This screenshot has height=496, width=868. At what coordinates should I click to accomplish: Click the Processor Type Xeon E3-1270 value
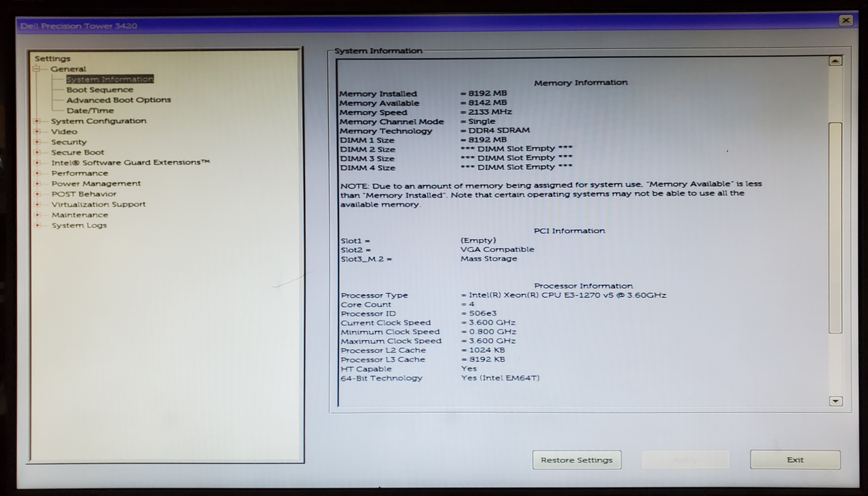(x=564, y=295)
